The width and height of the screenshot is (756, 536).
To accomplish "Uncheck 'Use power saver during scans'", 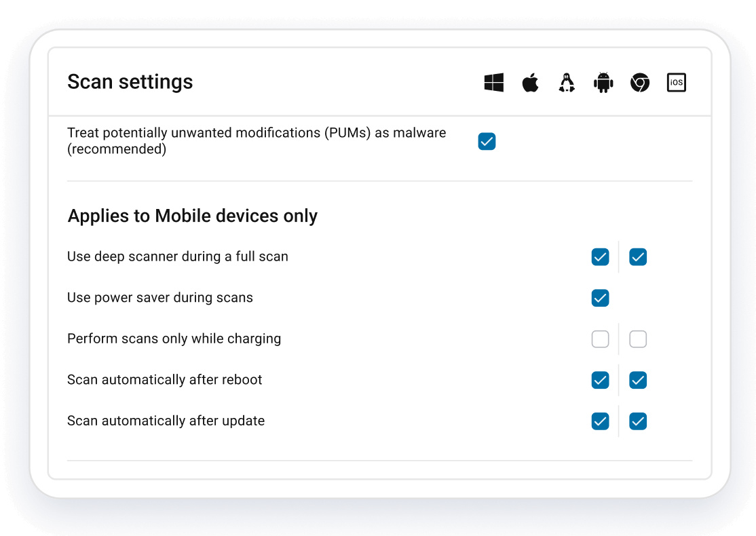I will pyautogui.click(x=600, y=298).
